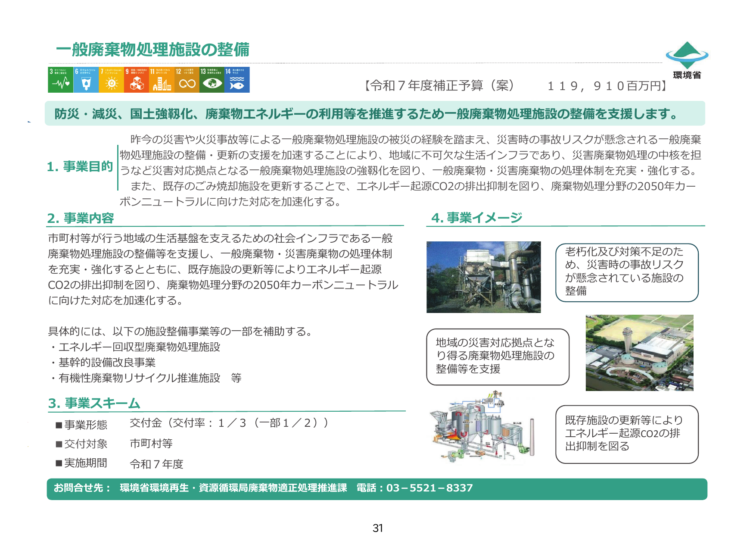This screenshot has height=535, width=756.
Task: Click the 交付対象 bullet marker
Action: (x=60, y=444)
